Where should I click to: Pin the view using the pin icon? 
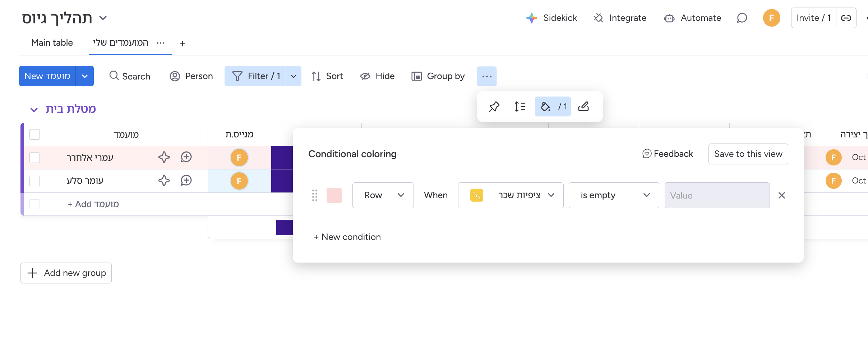coord(495,106)
